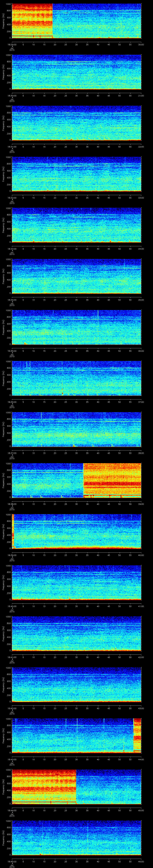Select the spectrogram plot starting at 18:31:00
Screen dimensions: 153x868
[x=76, y=123]
